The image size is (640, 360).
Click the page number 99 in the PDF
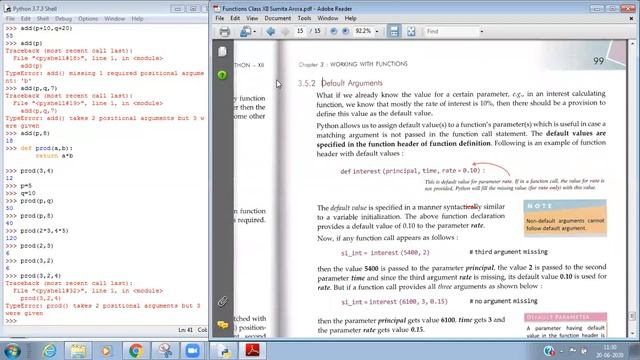[x=598, y=61]
